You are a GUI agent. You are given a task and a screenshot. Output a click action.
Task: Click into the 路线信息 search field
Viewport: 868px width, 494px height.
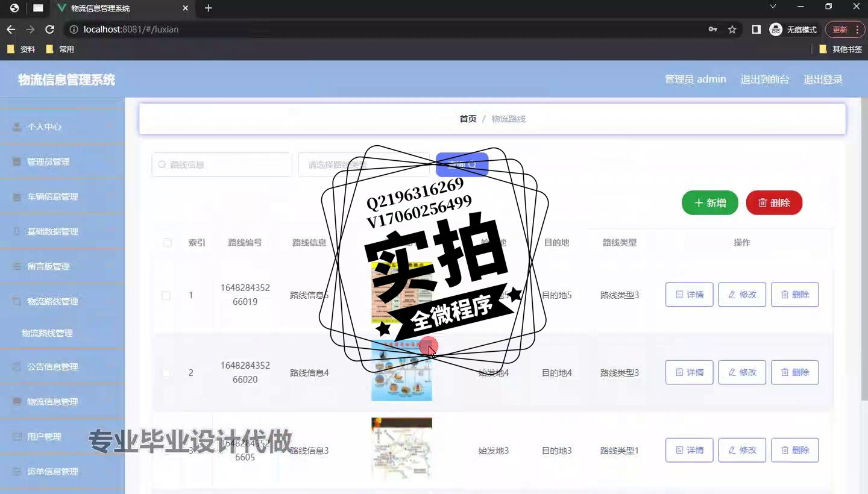tap(222, 164)
